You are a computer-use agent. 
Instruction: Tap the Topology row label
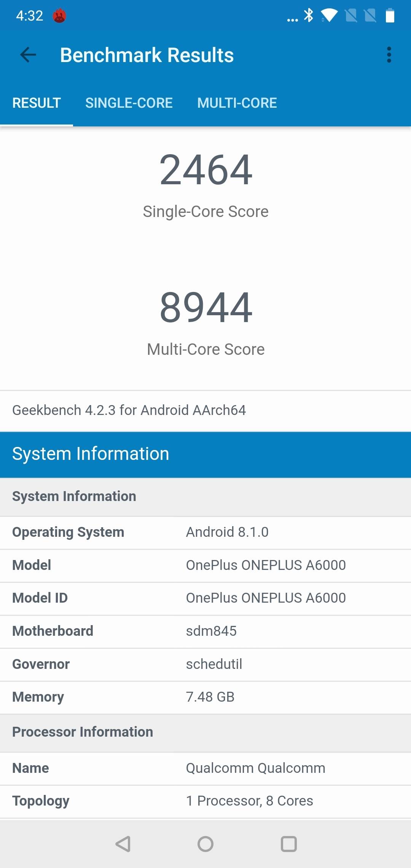pos(41,801)
